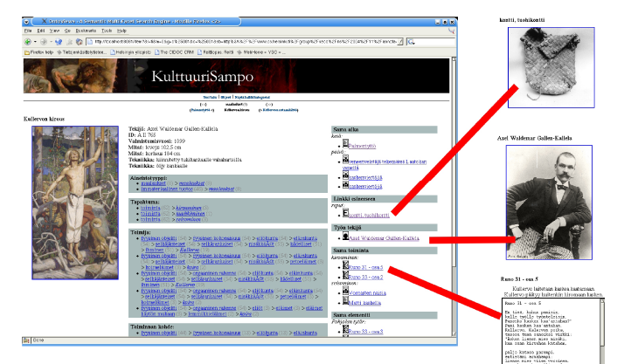Click the kontti, tuohikontti photo thumbnail
Image resolution: width=631 pixels, height=364 pixels.
pyautogui.click(x=551, y=67)
